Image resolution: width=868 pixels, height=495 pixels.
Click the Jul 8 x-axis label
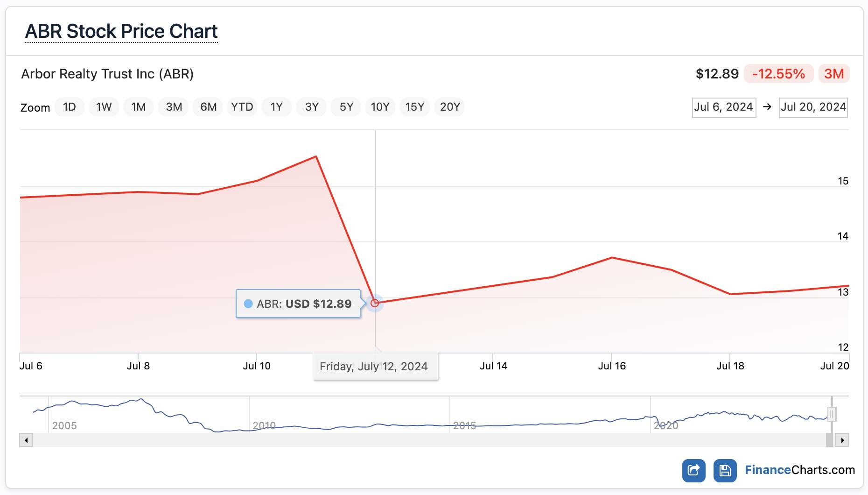pyautogui.click(x=138, y=366)
